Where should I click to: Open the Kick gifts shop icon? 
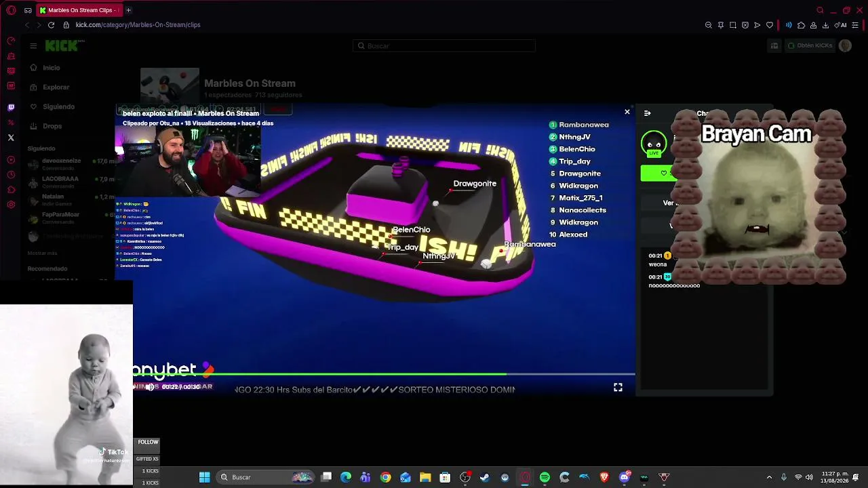[x=774, y=45]
